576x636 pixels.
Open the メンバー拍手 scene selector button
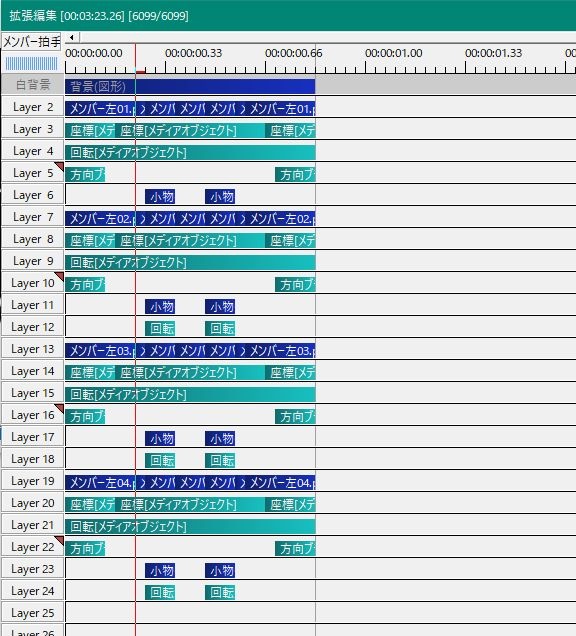[31, 42]
